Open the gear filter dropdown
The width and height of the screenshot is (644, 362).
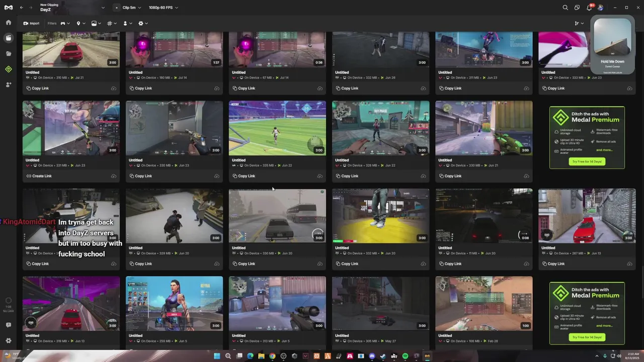(143, 23)
